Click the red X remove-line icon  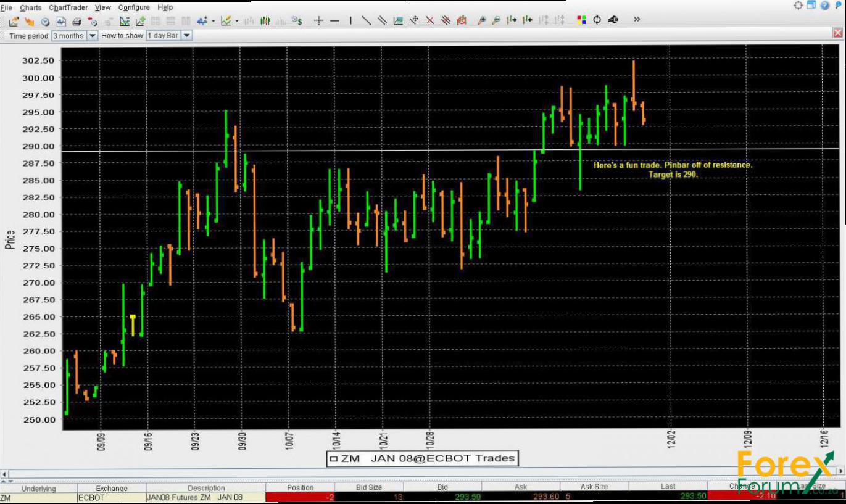(x=430, y=21)
